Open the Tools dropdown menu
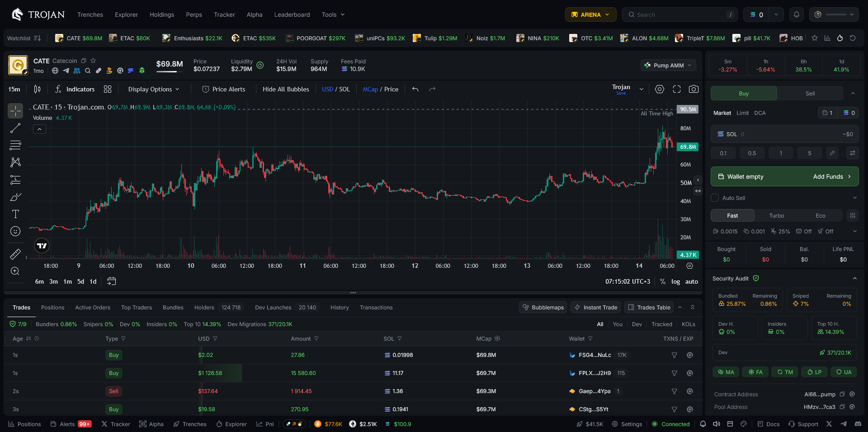868x432 pixels. click(333, 14)
